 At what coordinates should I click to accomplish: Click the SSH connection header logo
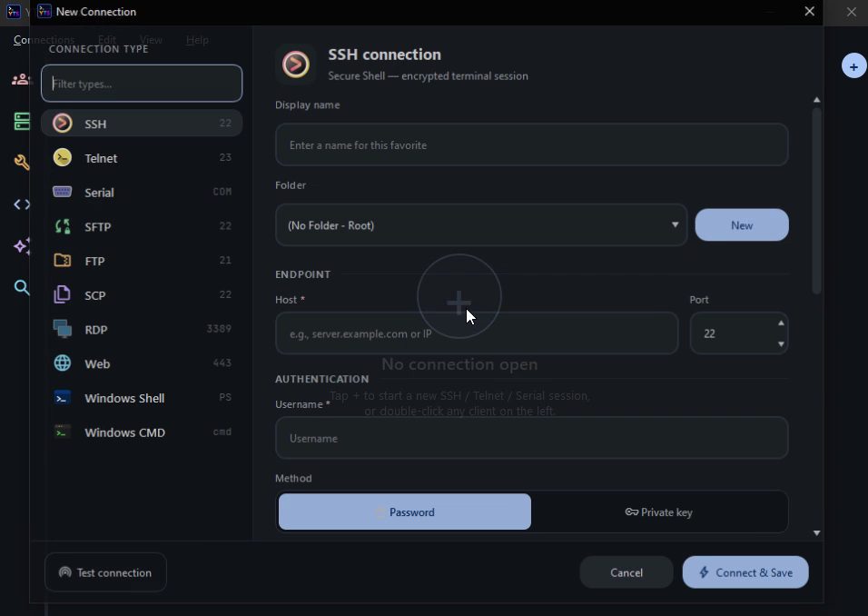point(296,65)
